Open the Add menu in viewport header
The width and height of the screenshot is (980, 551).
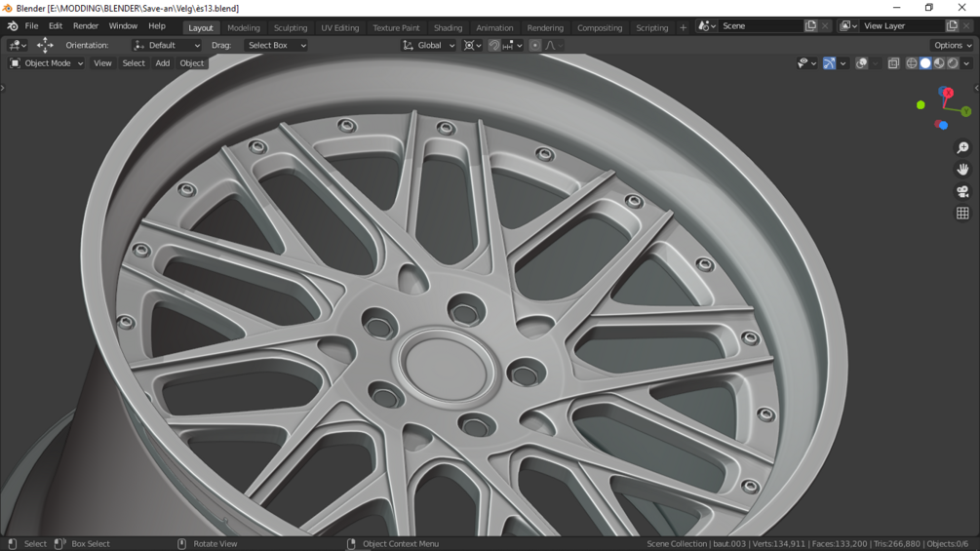pos(163,63)
